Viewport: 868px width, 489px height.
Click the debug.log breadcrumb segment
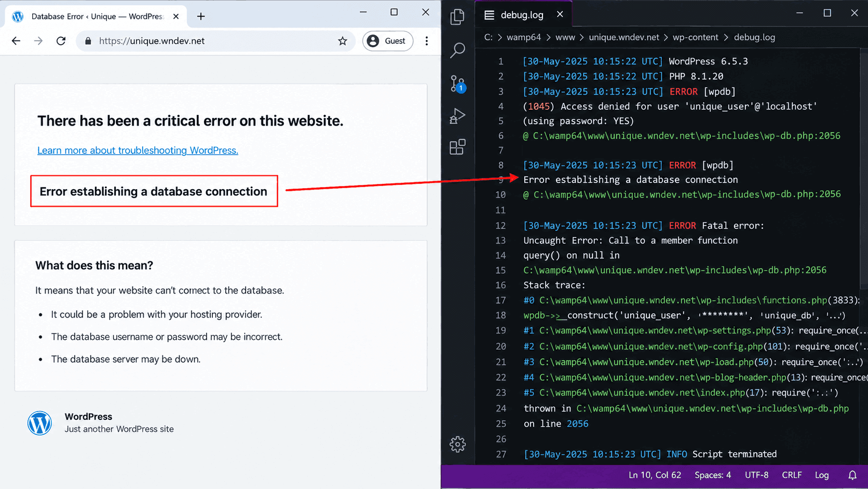pos(754,37)
